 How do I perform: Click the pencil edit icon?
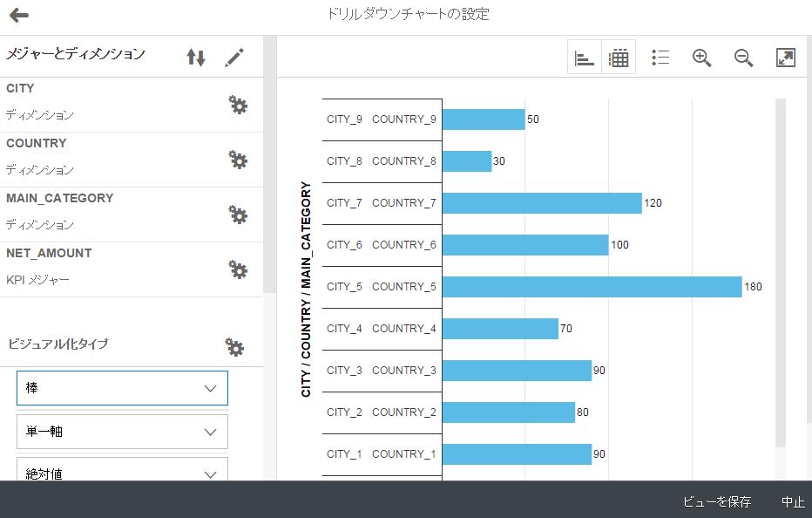pos(234,58)
